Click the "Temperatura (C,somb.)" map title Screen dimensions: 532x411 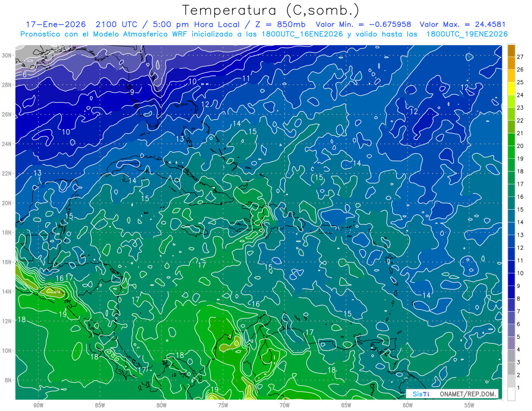click(x=271, y=10)
